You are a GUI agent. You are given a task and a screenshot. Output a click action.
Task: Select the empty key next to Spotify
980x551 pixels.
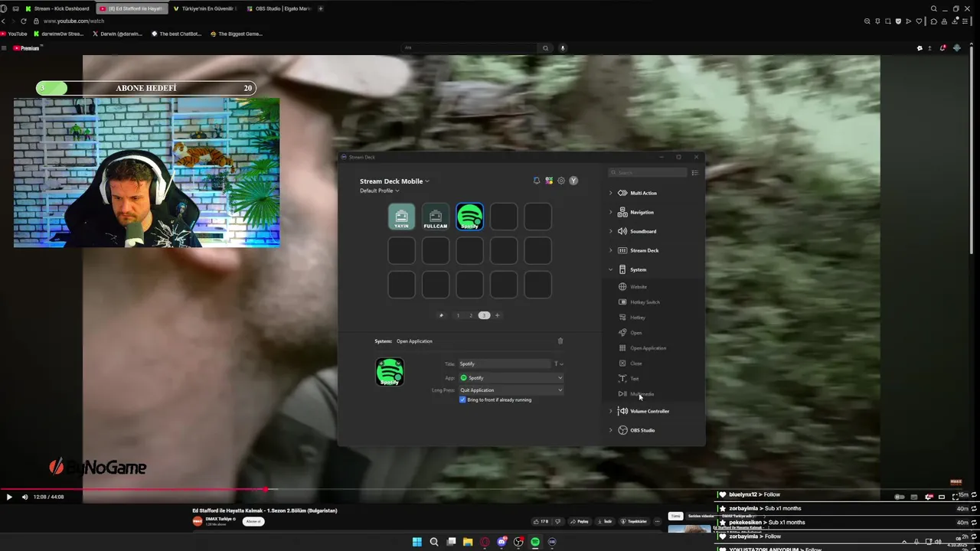coord(504,217)
